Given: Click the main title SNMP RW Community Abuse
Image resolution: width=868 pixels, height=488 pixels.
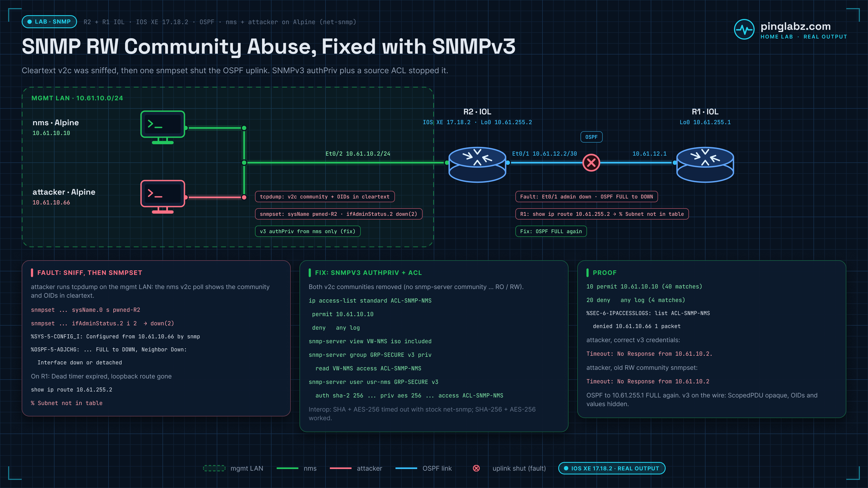Looking at the screenshot, I should point(269,46).
